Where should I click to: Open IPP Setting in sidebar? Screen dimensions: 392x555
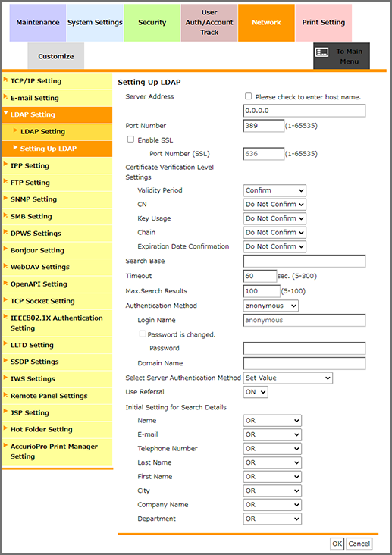(x=57, y=165)
